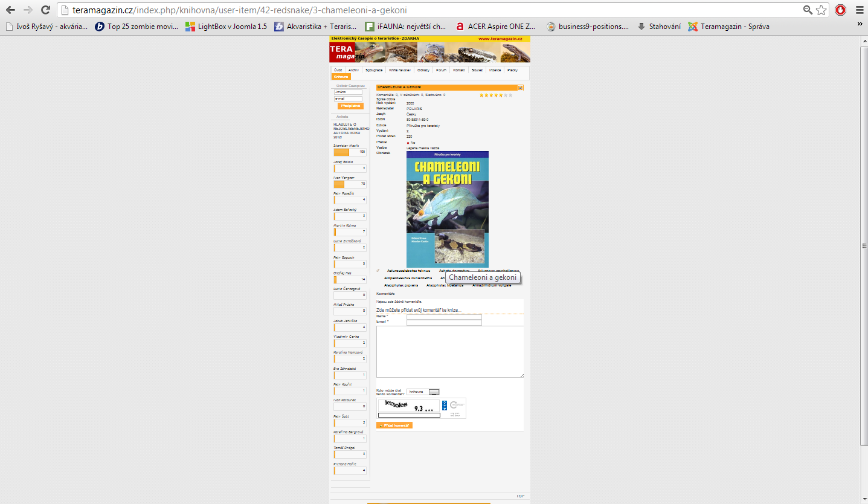Click the browser reload page icon
The height and width of the screenshot is (504, 868).
[45, 10]
